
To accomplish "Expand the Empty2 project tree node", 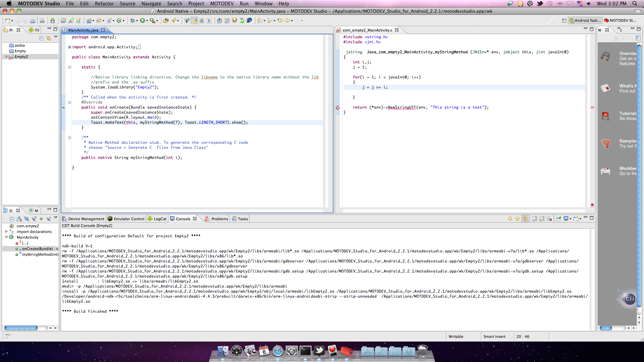I will coord(6,57).
